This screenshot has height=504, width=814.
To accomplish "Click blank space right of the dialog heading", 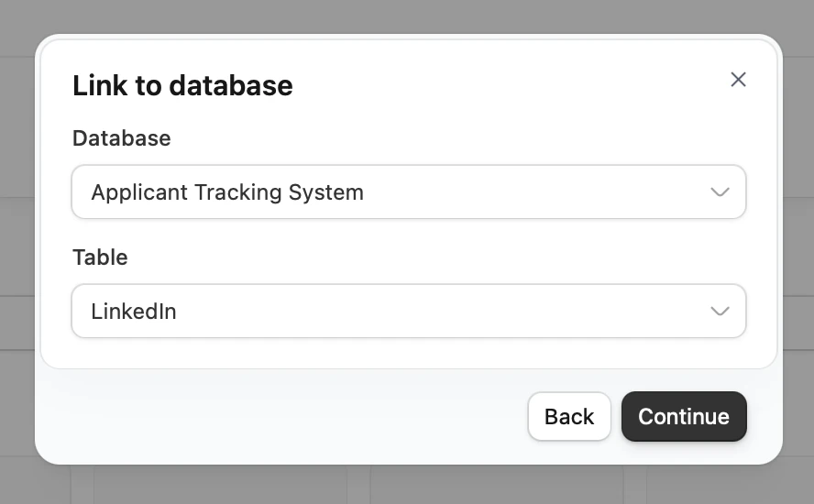I will pos(504,86).
